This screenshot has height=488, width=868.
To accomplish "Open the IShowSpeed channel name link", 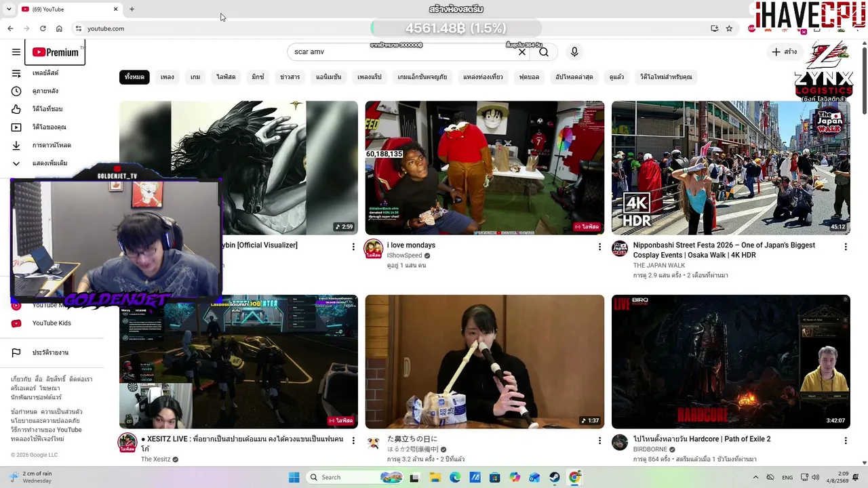I will [404, 256].
